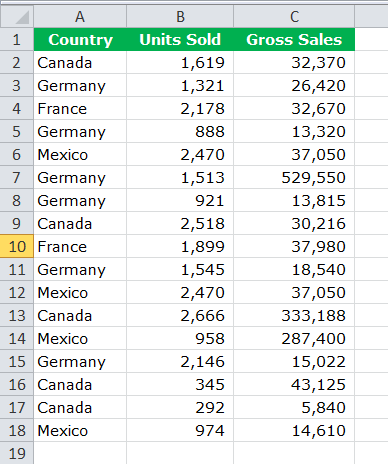Viewport: 388px width, 464px height.
Task: Select row 12 header
Action: (17, 292)
